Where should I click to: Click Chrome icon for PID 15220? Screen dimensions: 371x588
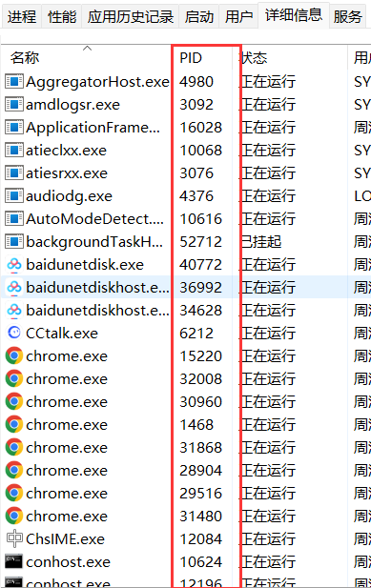click(x=14, y=355)
